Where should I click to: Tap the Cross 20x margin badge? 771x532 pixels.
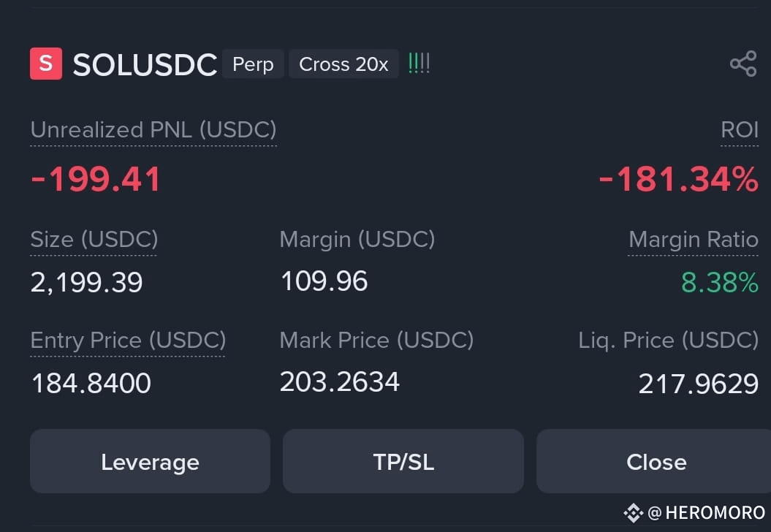pyautogui.click(x=343, y=64)
